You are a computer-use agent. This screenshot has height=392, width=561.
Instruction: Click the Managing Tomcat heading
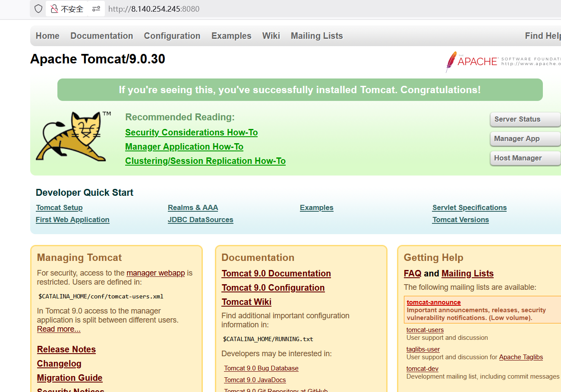[x=79, y=257]
